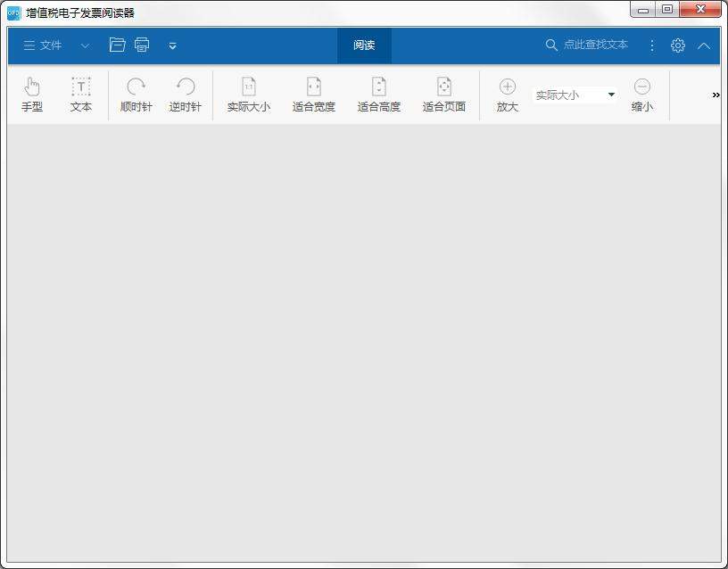Open the settings gear icon
728x569 pixels.
(x=678, y=45)
